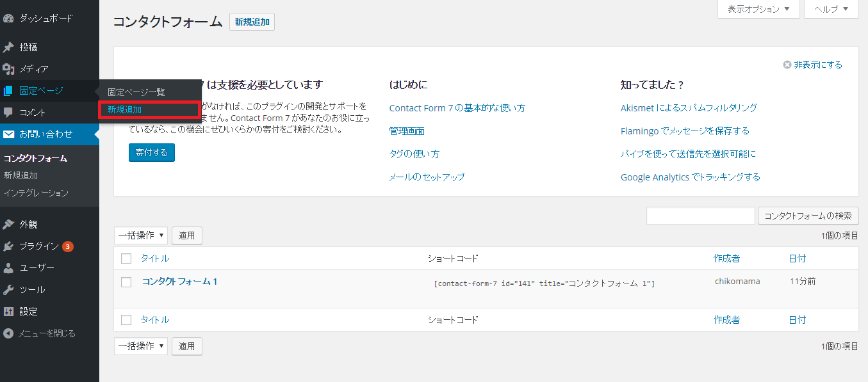Viewport: 868px width, 382px height.
Task: Select the 投稿 pushpin icon in sidebar
Action: pyautogui.click(x=9, y=47)
